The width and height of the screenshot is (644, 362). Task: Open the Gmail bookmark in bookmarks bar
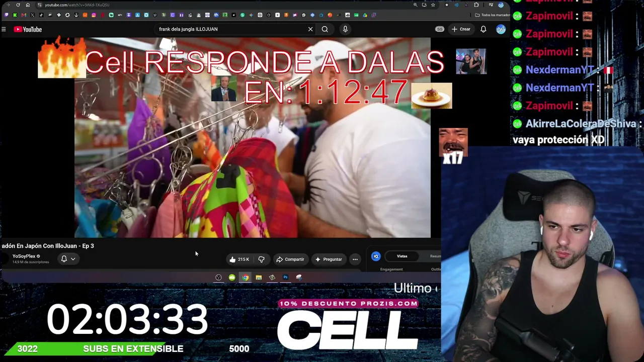coord(24,15)
